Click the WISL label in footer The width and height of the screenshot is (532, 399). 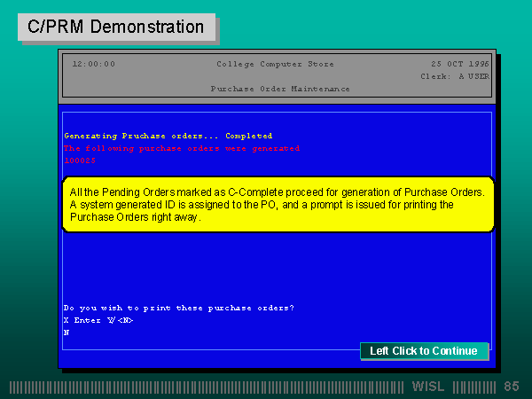point(430,387)
